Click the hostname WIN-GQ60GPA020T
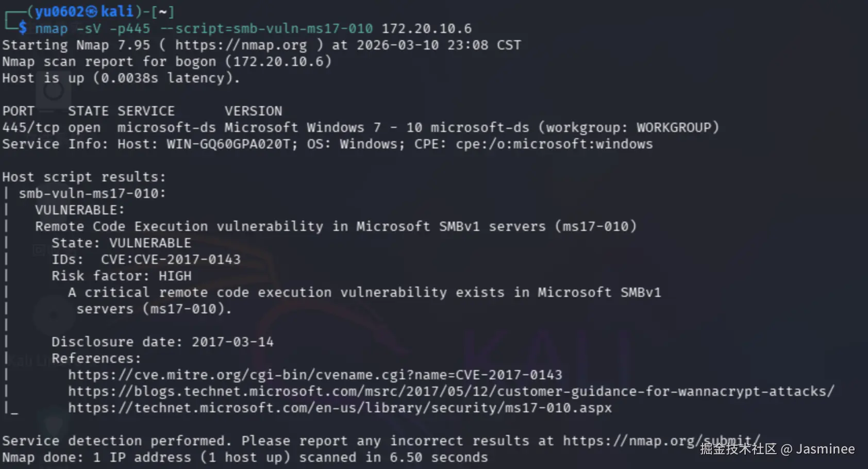 pyautogui.click(x=230, y=144)
